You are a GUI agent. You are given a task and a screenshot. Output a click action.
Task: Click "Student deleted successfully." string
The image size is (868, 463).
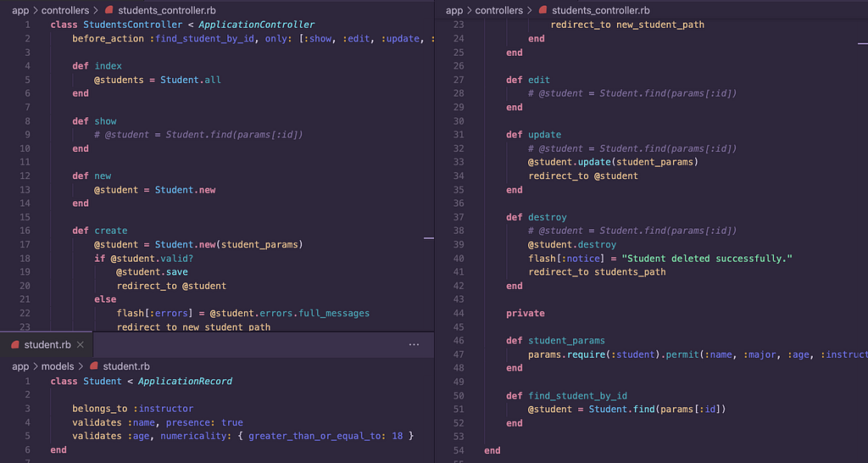click(x=708, y=258)
